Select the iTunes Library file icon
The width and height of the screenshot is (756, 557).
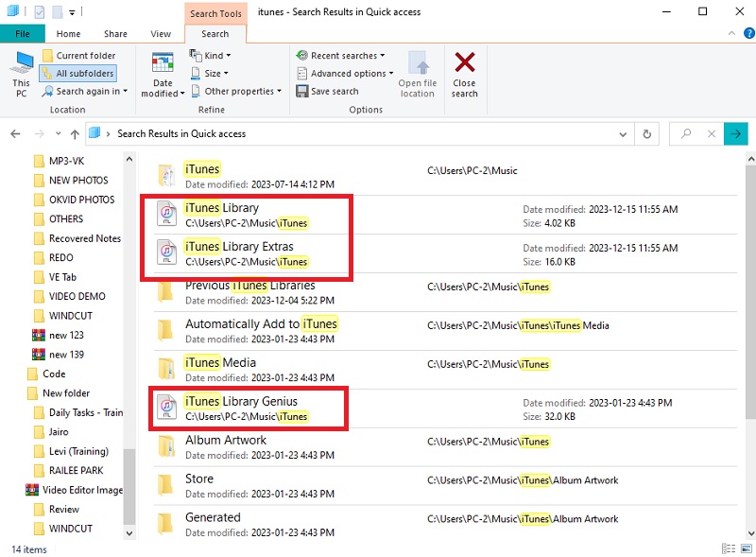tap(167, 214)
